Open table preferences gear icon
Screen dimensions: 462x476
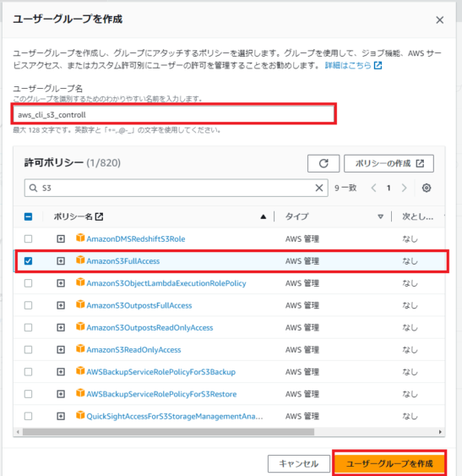pyautogui.click(x=427, y=188)
